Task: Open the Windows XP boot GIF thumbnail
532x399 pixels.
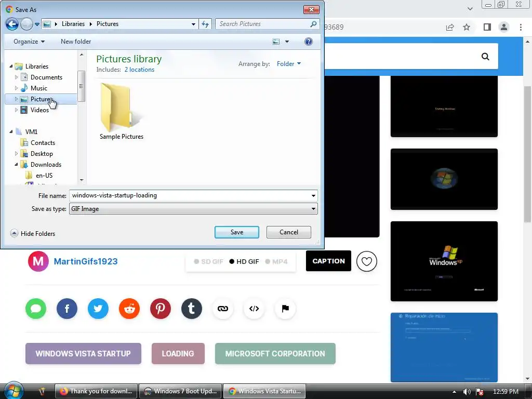Action: tap(444, 261)
